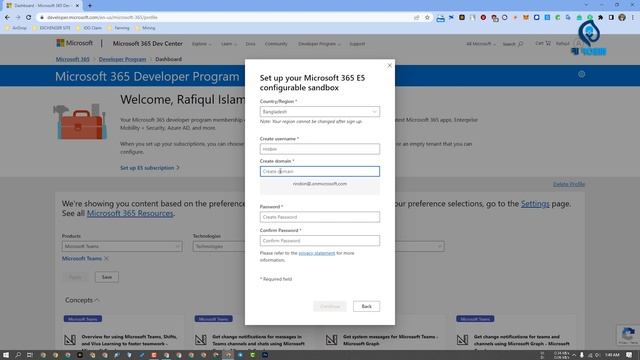Open the Country/Region dropdown showing Bangladesh

[320, 111]
